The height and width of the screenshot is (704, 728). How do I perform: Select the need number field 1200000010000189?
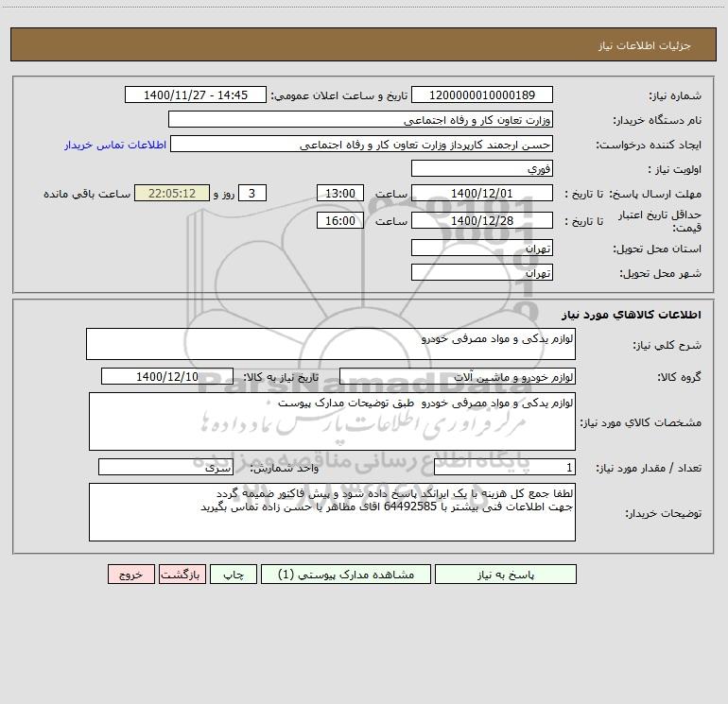tap(482, 94)
